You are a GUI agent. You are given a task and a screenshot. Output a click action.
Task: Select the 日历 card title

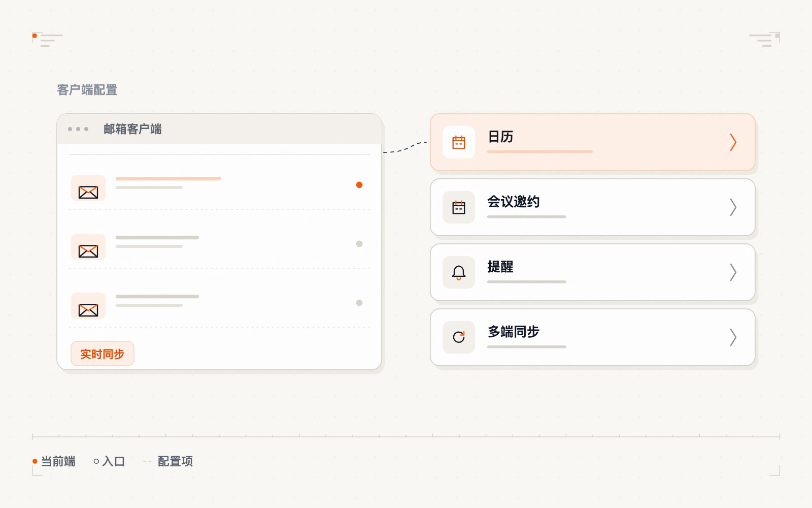[x=500, y=137]
